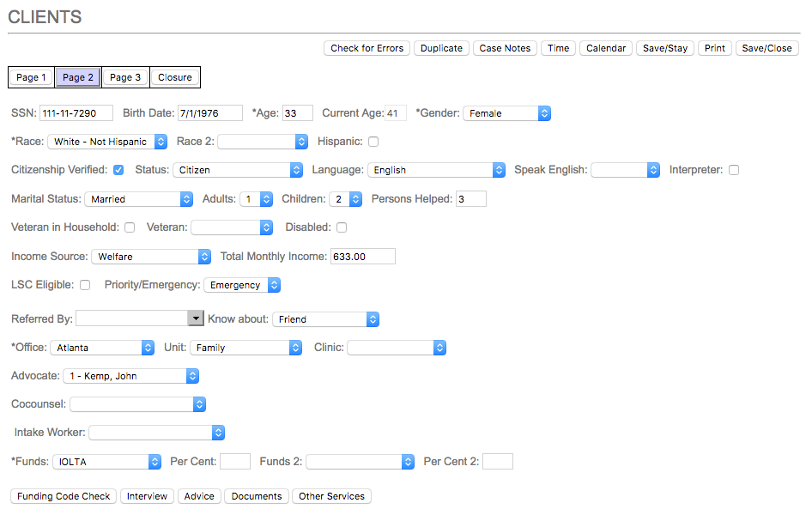
Task: Open the Closure tab
Action: tap(175, 77)
